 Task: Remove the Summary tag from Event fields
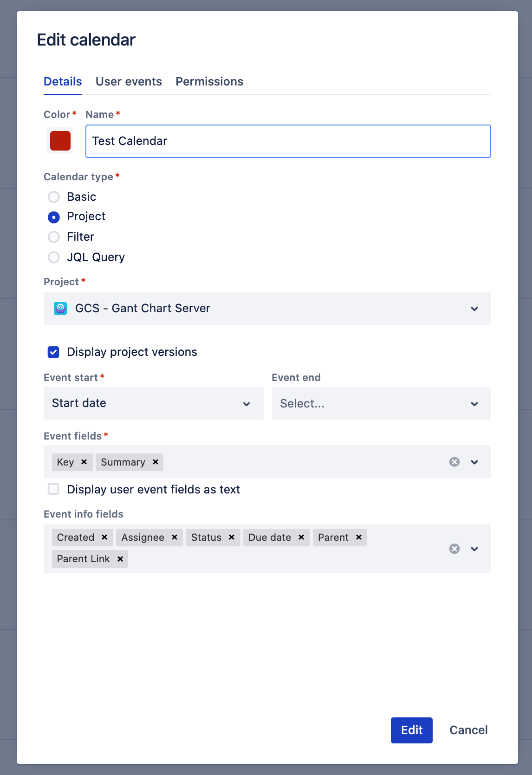coord(156,462)
